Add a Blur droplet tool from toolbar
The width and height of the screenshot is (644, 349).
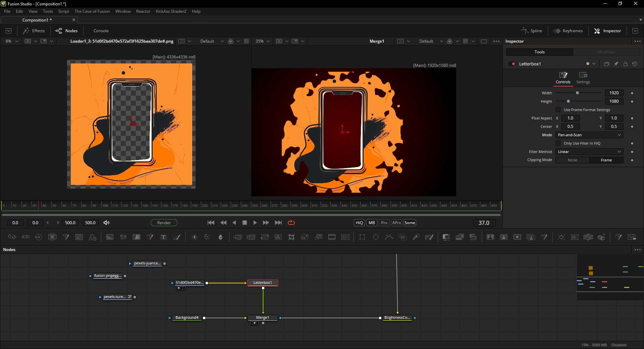[x=220, y=237]
